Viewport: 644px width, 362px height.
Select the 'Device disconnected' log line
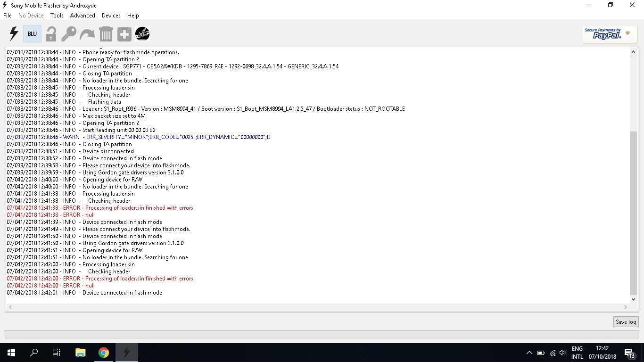click(70, 151)
